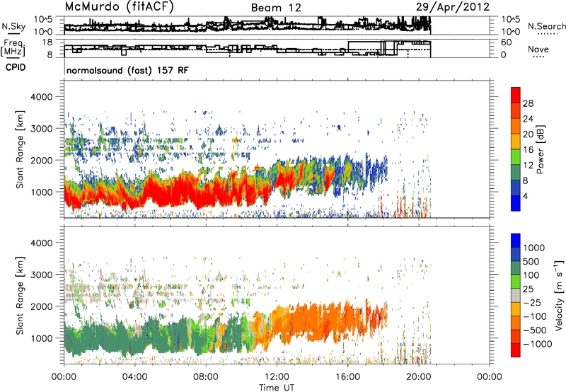Click the 'McMurdo (fitACF)' plot title

click(x=119, y=7)
